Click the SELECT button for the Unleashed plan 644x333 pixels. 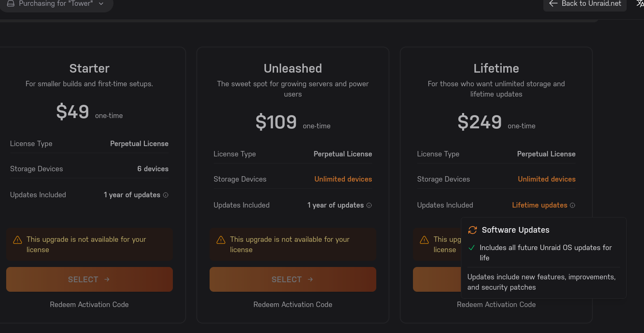pyautogui.click(x=293, y=279)
